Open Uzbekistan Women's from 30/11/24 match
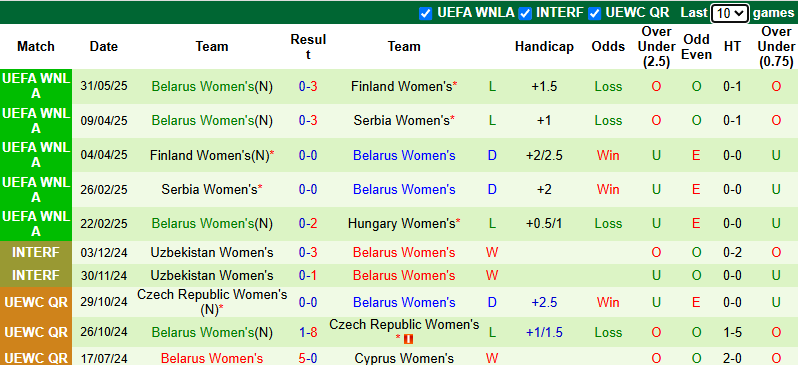 (212, 275)
